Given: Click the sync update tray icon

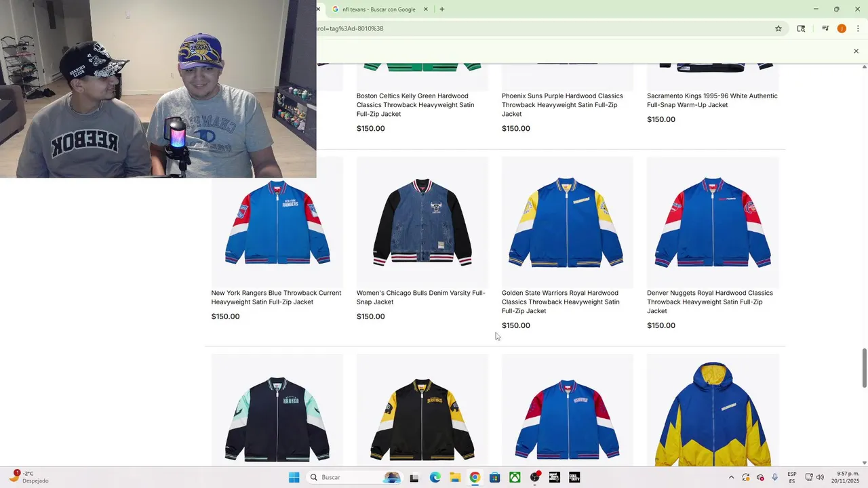Looking at the screenshot, I should 746,477.
